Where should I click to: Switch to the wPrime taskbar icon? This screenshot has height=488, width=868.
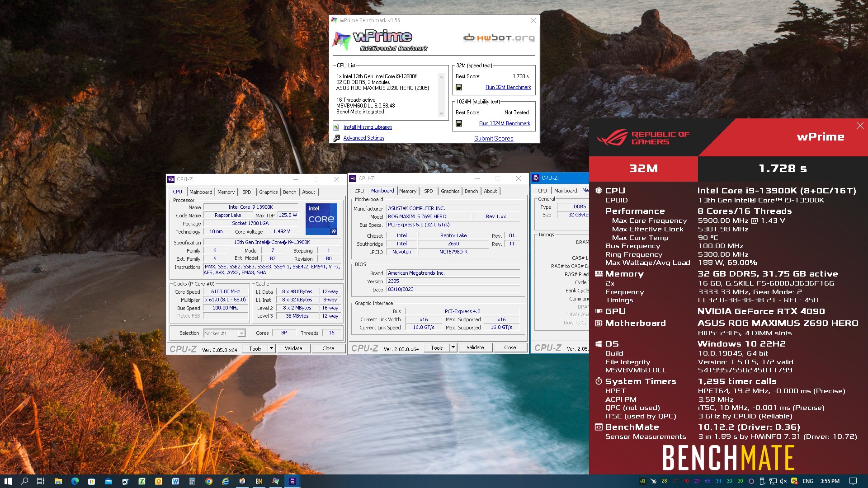pyautogui.click(x=276, y=481)
